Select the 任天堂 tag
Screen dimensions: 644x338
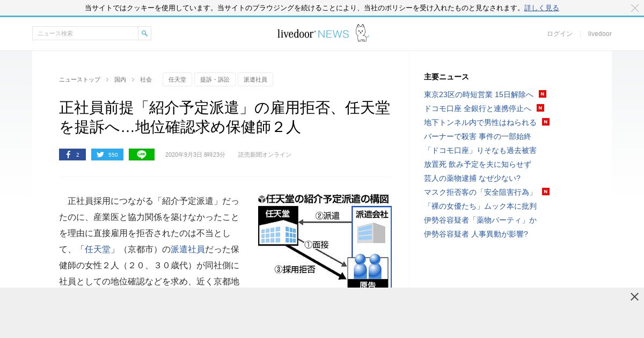point(177,79)
